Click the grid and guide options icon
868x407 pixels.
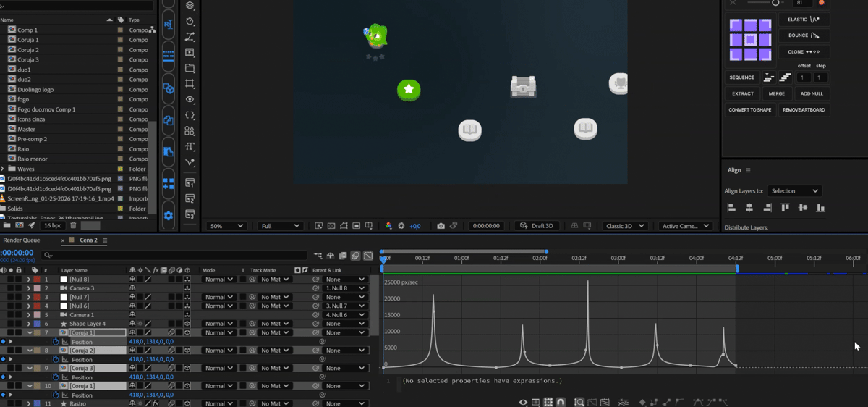click(x=369, y=226)
